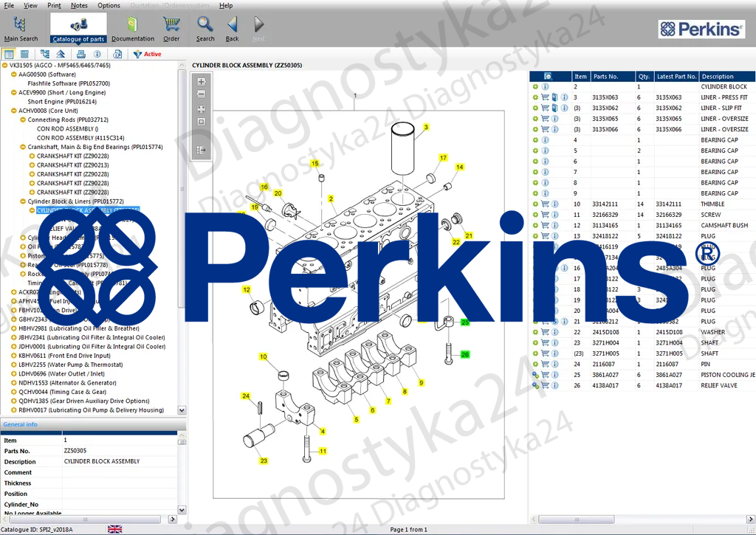Sort by Description column header
This screenshot has height=535, width=756.
click(727, 76)
